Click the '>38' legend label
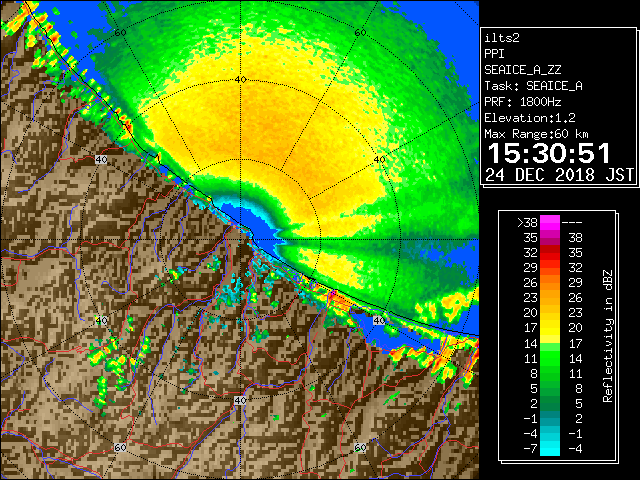 (527, 223)
